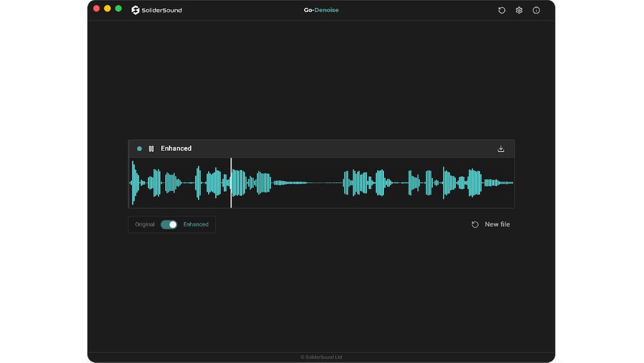Minimize the window with the yellow button
The height and width of the screenshot is (363, 644).
coord(107,8)
